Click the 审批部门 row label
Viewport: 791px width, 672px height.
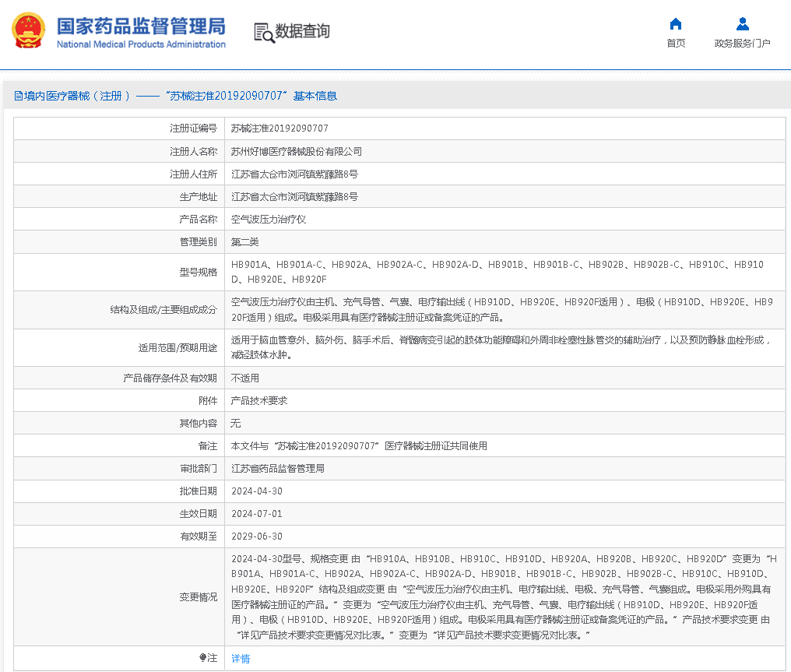point(199,469)
